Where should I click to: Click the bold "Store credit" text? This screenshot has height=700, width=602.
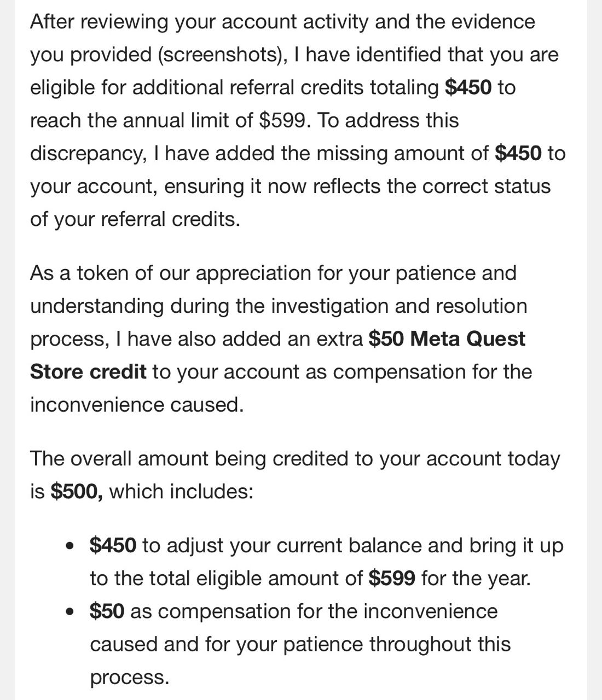point(88,371)
